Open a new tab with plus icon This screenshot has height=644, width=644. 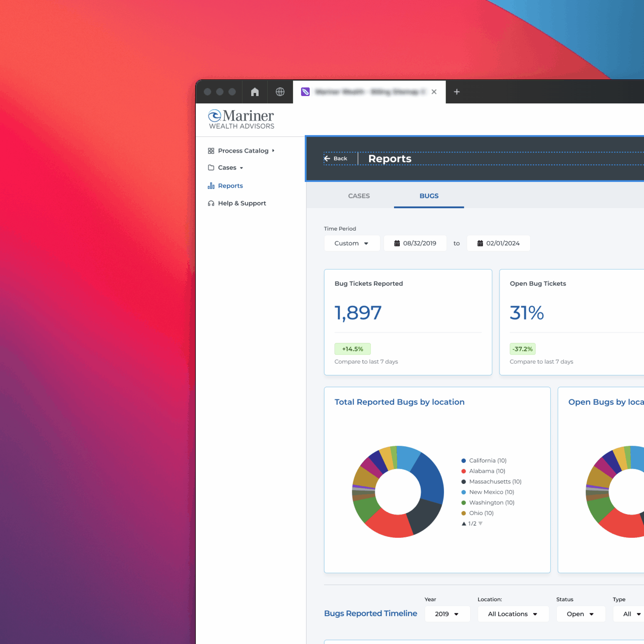457,92
